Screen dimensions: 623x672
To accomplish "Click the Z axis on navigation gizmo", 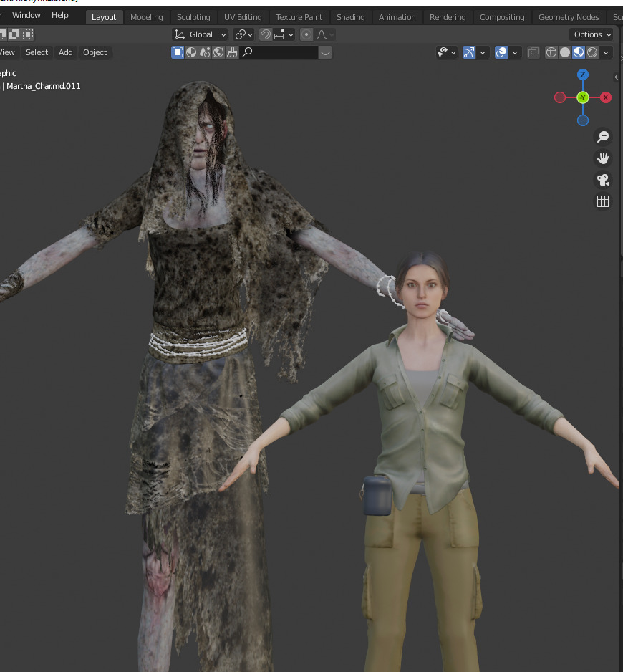I will pos(583,75).
